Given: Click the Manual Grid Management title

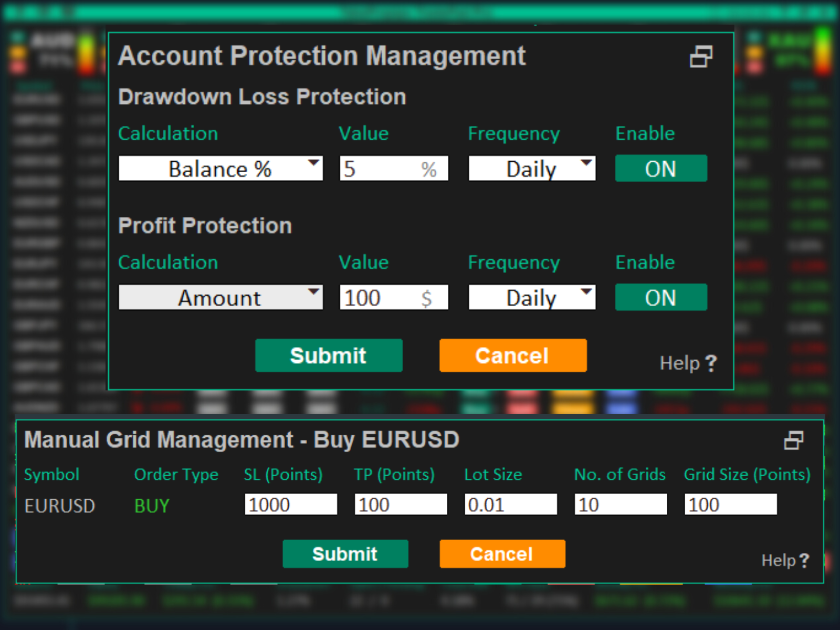Looking at the screenshot, I should click(x=241, y=440).
